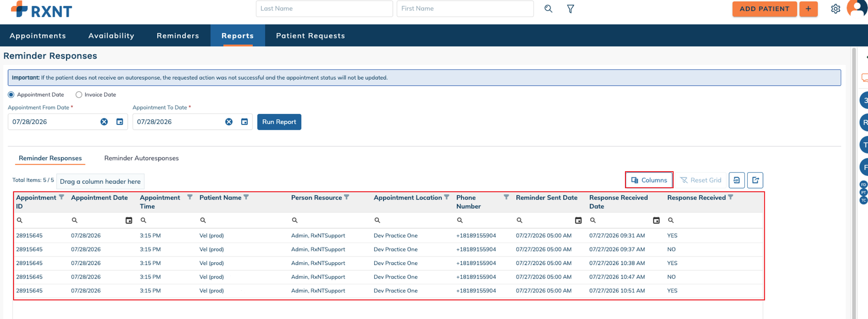Click the search icon under Response Received
The width and height of the screenshot is (868, 319).
point(671,220)
